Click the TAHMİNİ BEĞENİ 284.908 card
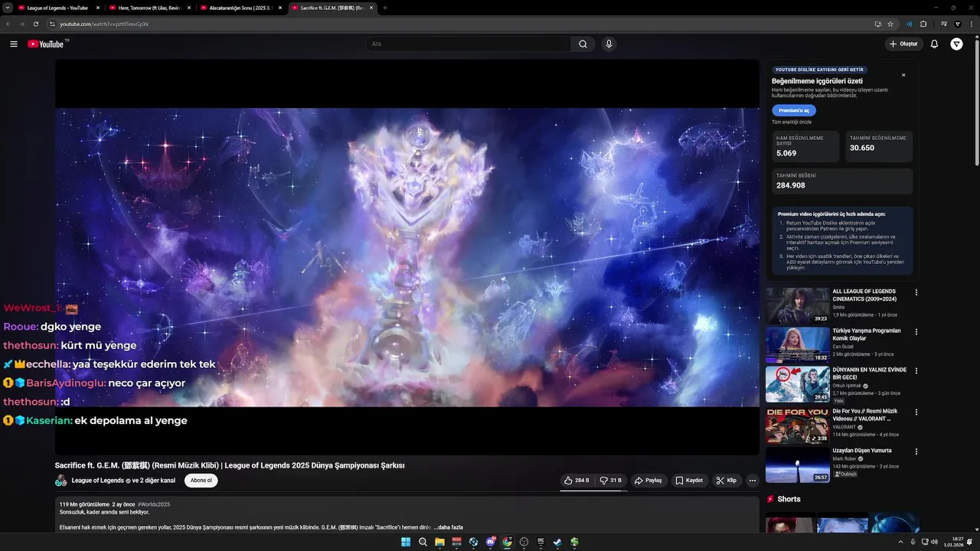 coord(842,181)
